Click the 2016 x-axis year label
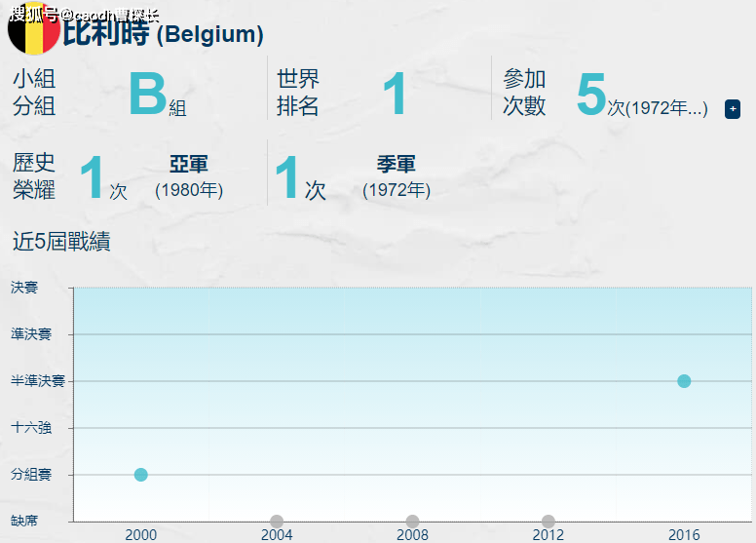This screenshot has height=543, width=756. click(684, 535)
